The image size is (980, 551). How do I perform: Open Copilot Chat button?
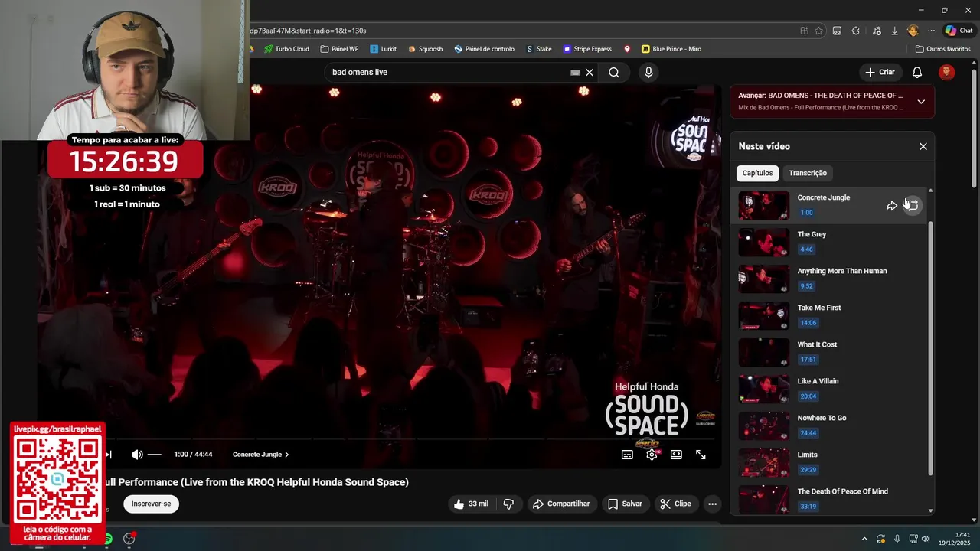click(x=959, y=31)
